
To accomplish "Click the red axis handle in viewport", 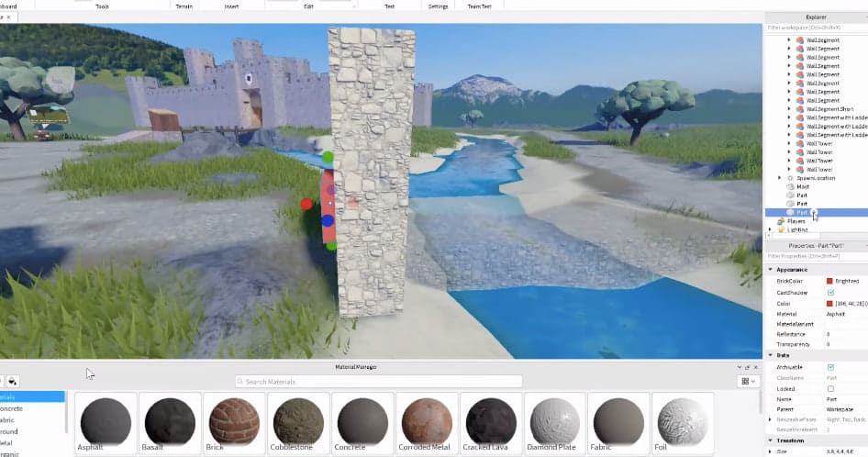I will tap(306, 205).
